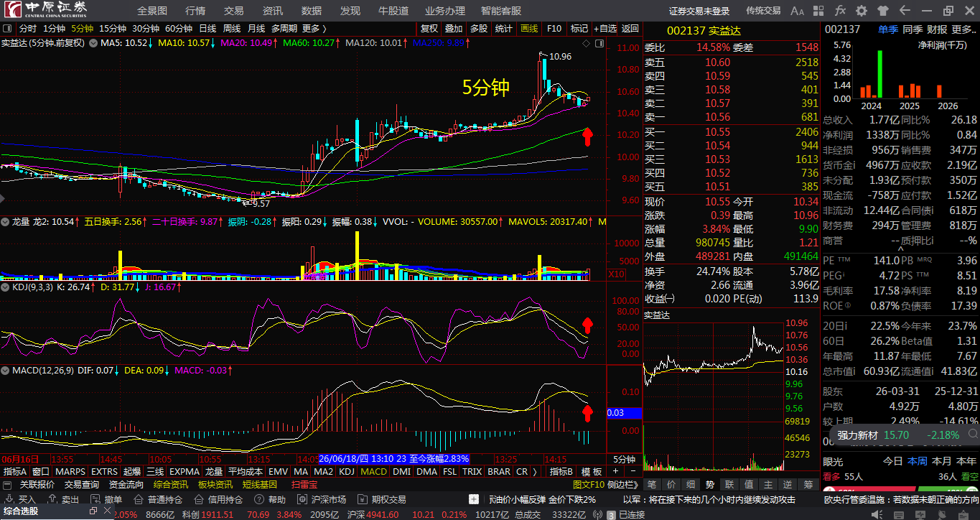Viewport: 980px width, 520px height.
Task: Open the grid layout icon in title bar
Action: (820, 11)
